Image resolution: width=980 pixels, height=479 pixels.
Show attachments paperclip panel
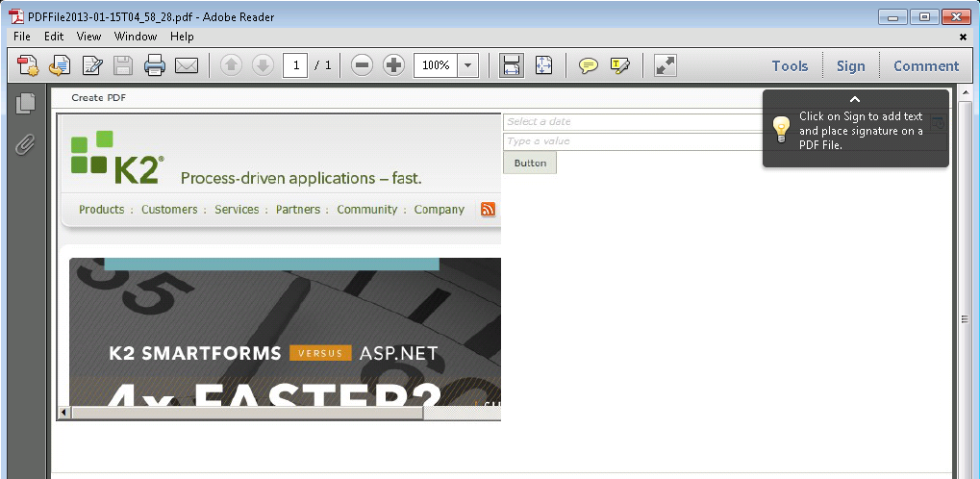click(24, 144)
